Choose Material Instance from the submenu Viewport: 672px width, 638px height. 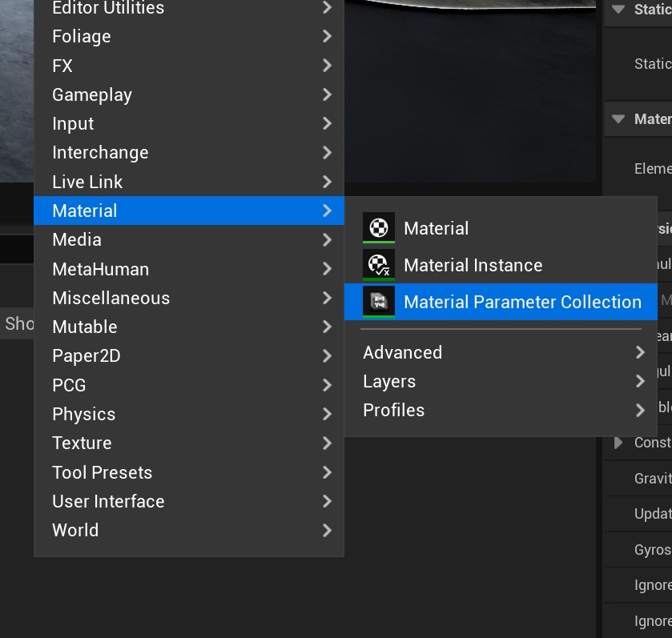[473, 265]
